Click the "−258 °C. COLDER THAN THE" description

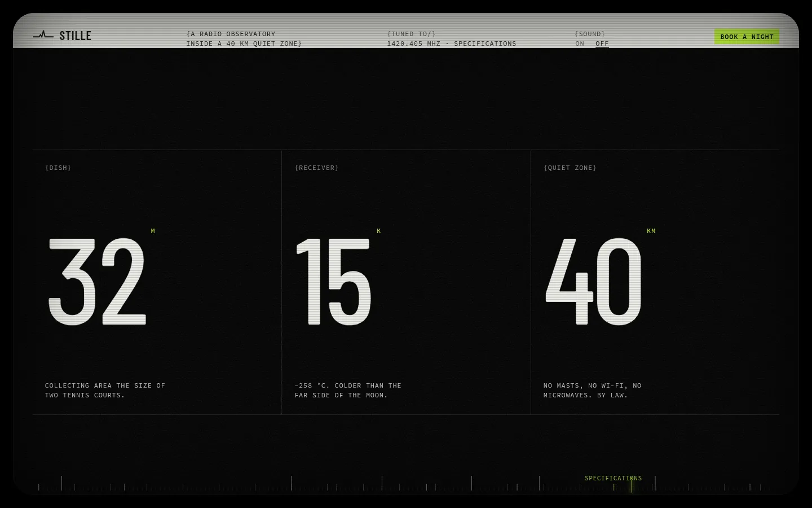pyautogui.click(x=348, y=386)
